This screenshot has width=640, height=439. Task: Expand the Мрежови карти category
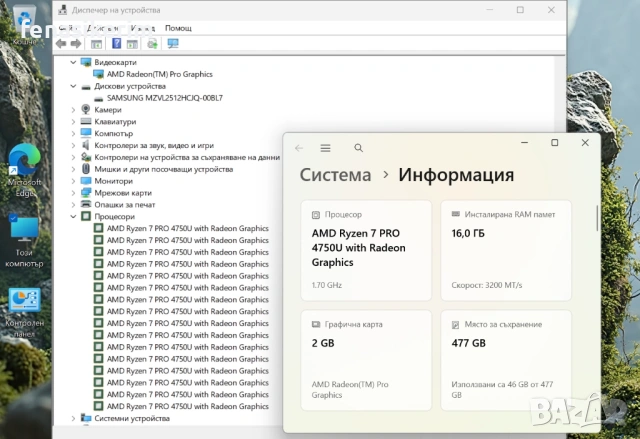(73, 193)
